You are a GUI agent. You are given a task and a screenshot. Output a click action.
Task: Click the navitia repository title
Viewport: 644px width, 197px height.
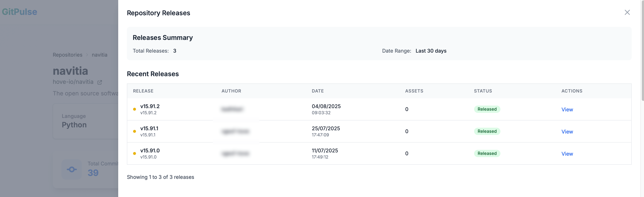[x=70, y=71]
